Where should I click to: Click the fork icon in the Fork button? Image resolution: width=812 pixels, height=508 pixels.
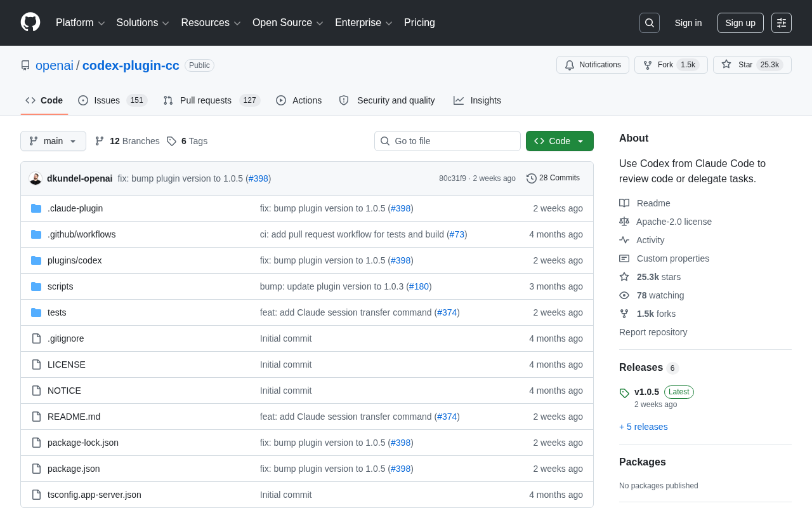pos(648,65)
